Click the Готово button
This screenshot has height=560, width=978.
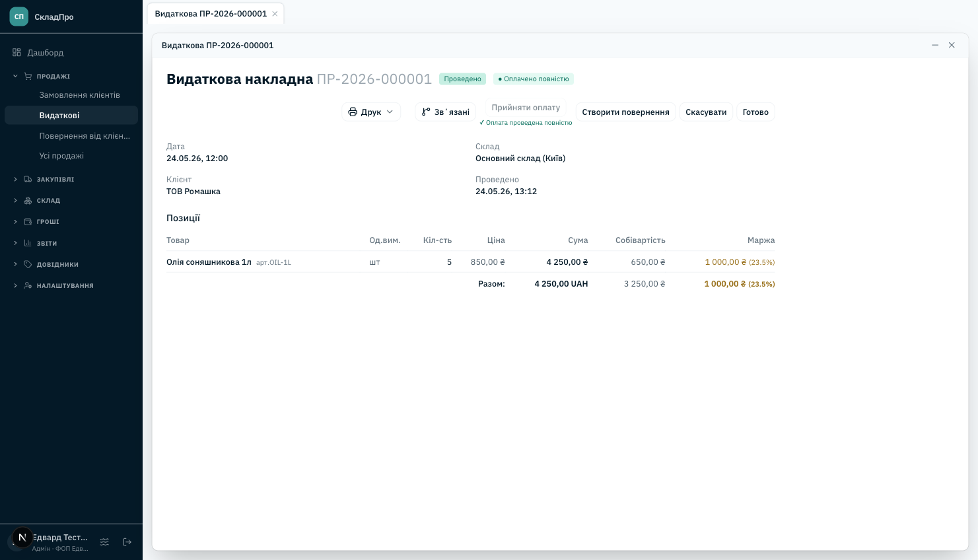tap(755, 112)
